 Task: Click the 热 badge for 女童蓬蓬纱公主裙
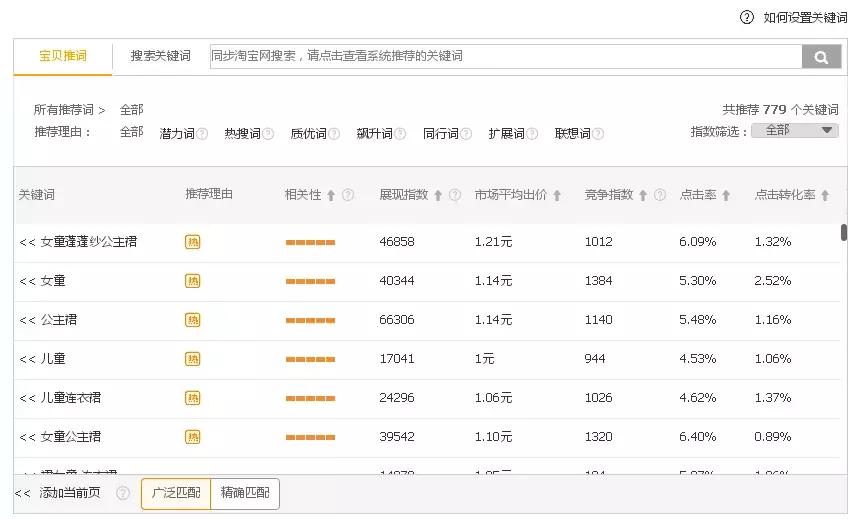click(x=193, y=242)
